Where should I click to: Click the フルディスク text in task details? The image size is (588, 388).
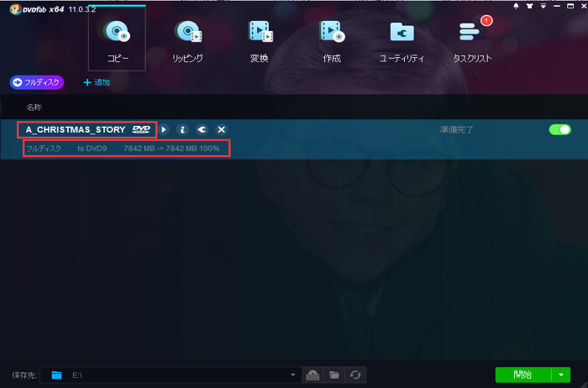pos(44,149)
